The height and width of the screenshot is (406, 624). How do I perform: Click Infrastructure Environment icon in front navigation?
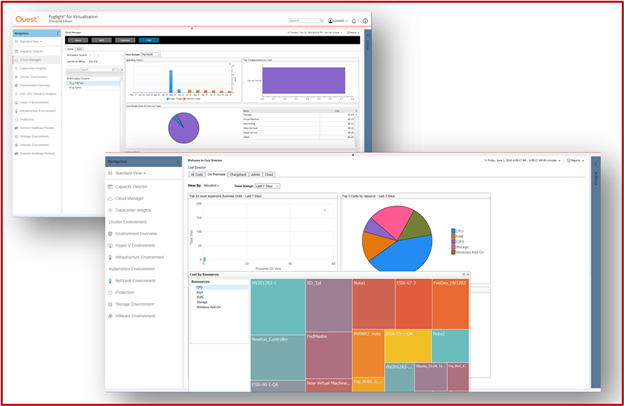(x=110, y=258)
